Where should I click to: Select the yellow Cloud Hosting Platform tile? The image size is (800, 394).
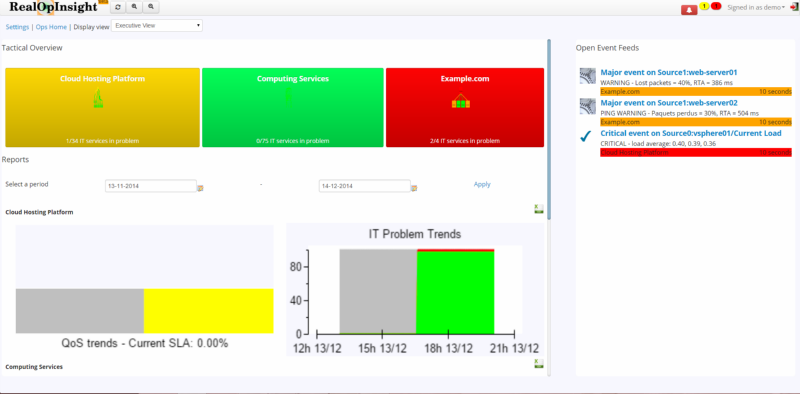103,108
